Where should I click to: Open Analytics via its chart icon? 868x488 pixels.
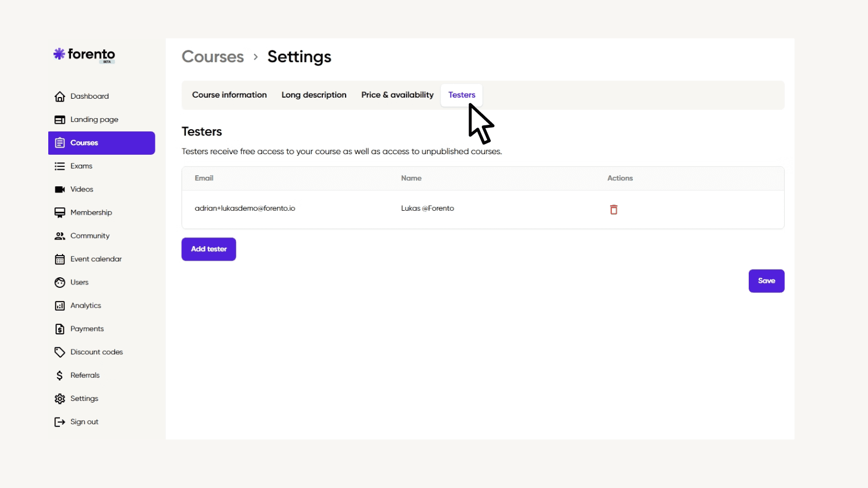60,306
